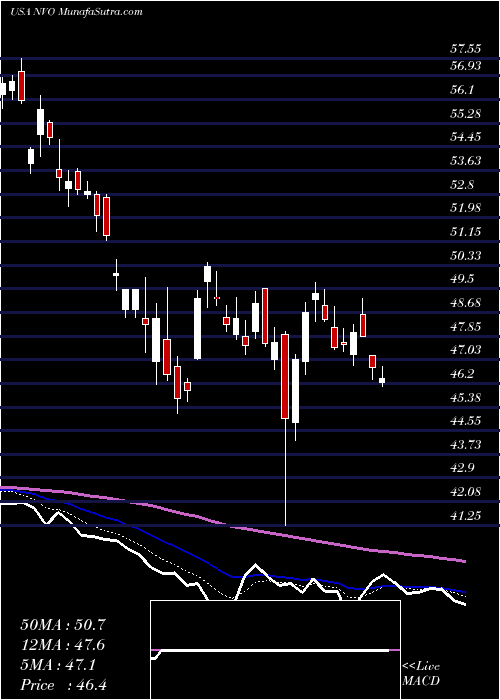Click the 44.55 price axis label
The image size is (500, 700).
point(465,421)
